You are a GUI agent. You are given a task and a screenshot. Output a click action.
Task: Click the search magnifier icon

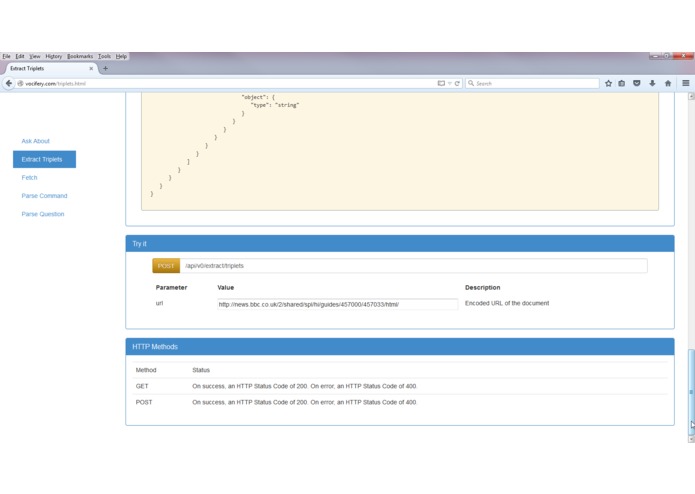tap(471, 83)
